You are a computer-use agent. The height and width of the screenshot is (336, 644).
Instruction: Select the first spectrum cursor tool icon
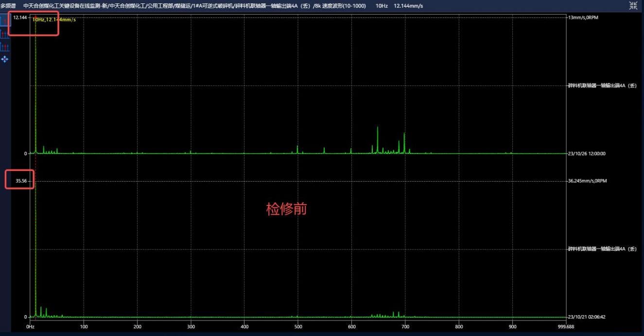pos(5,21)
